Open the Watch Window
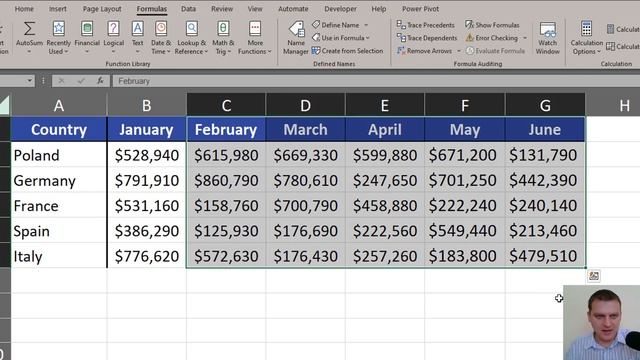The width and height of the screenshot is (640, 360). 547,38
